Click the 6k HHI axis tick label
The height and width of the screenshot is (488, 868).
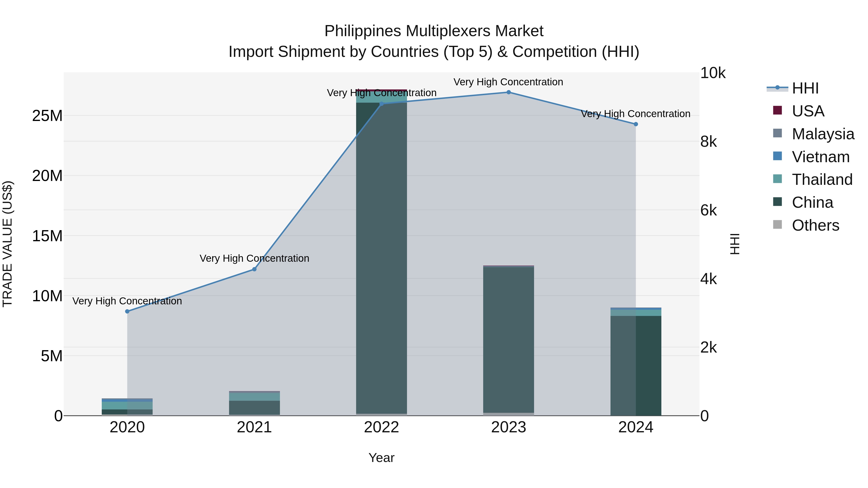pyautogui.click(x=709, y=210)
